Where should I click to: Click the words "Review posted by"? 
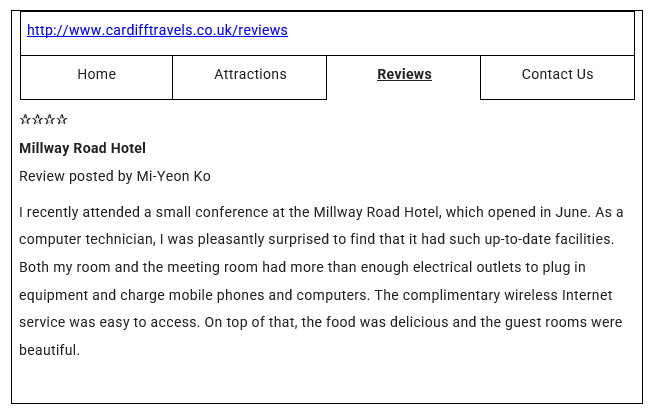tap(75, 176)
